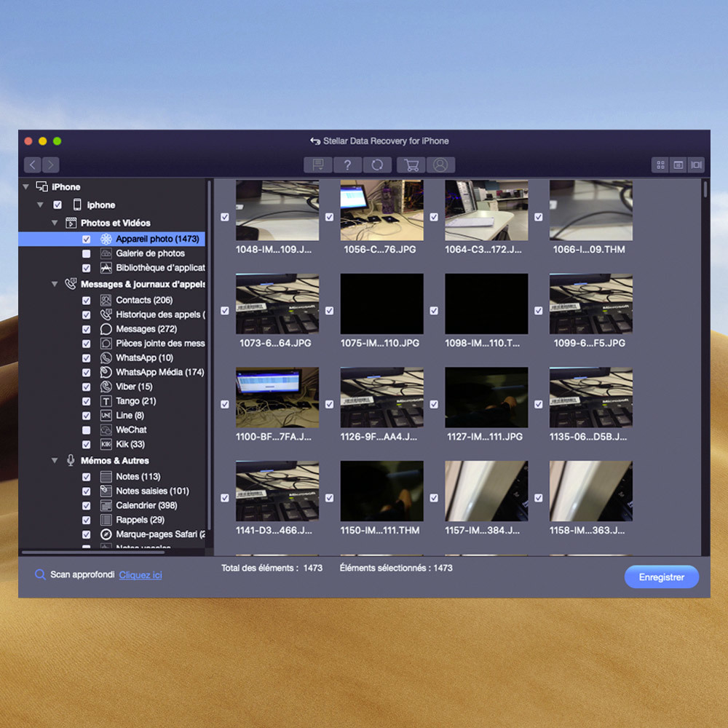Click the sidebar vertical scrollbar
The width and height of the screenshot is (728, 728).
point(210,355)
